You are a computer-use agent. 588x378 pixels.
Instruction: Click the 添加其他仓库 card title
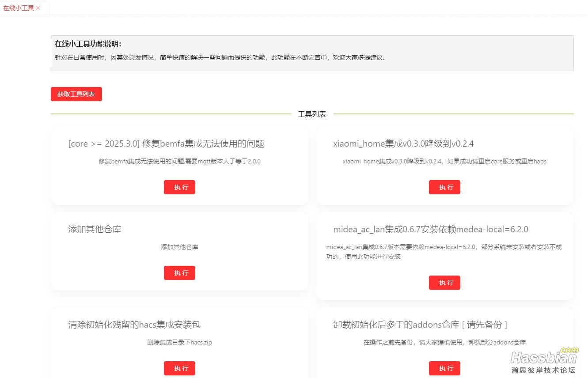(95, 229)
